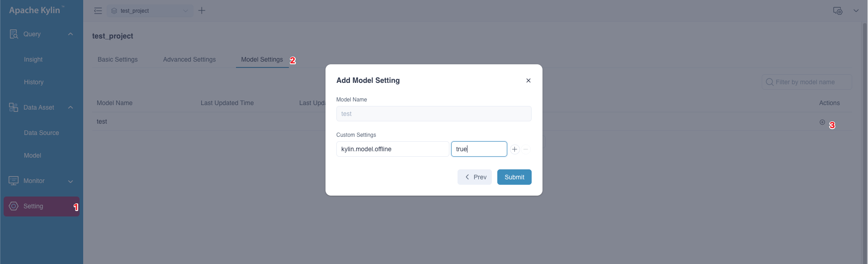Expand the Monitor menu section
The image size is (868, 264).
pos(71,181)
